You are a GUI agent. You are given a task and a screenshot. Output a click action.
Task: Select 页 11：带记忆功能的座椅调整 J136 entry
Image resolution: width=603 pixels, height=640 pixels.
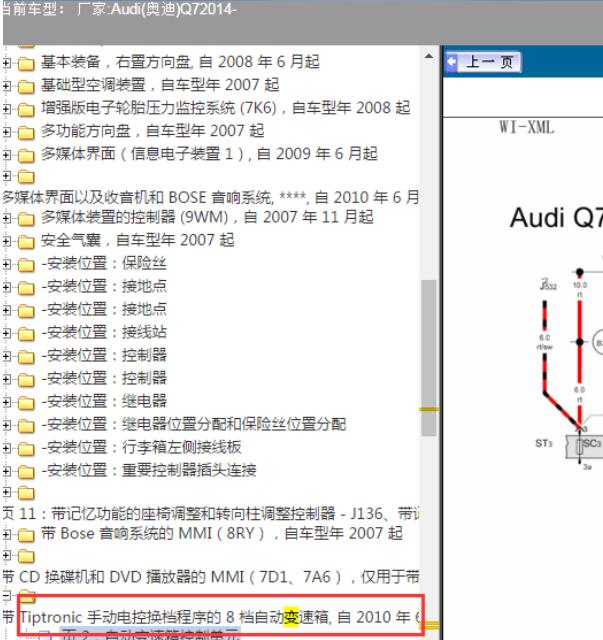pyautogui.click(x=211, y=513)
